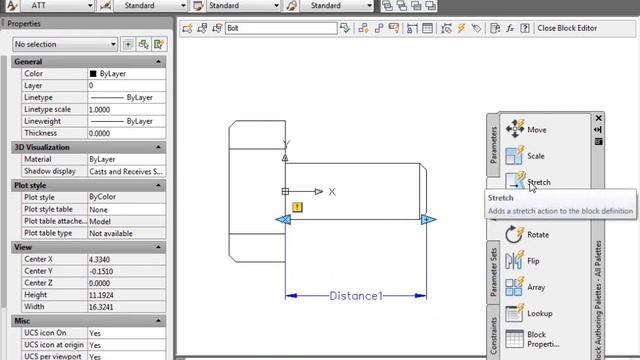Open the dimension style Standard dropdown
The image size is (640, 360).
click(x=183, y=6)
